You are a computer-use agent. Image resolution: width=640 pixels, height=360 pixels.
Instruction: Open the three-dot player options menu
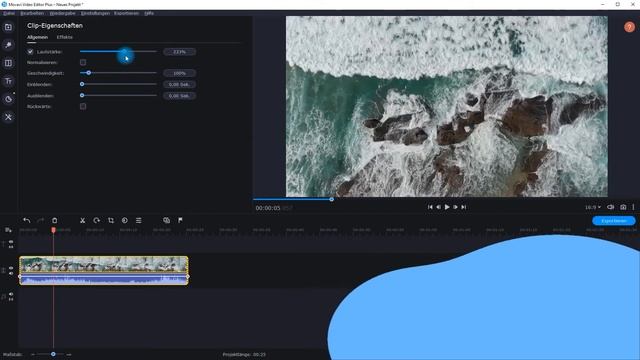pyautogui.click(x=633, y=207)
